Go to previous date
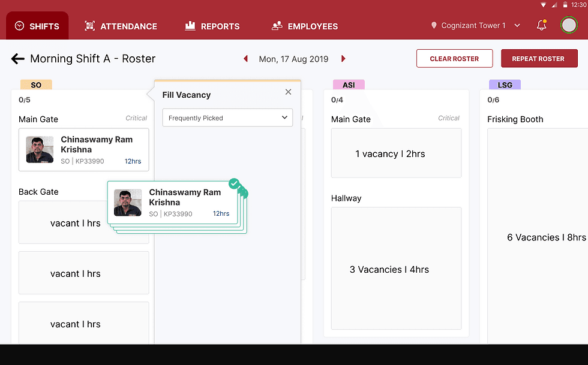This screenshot has width=588, height=365. pyautogui.click(x=245, y=59)
